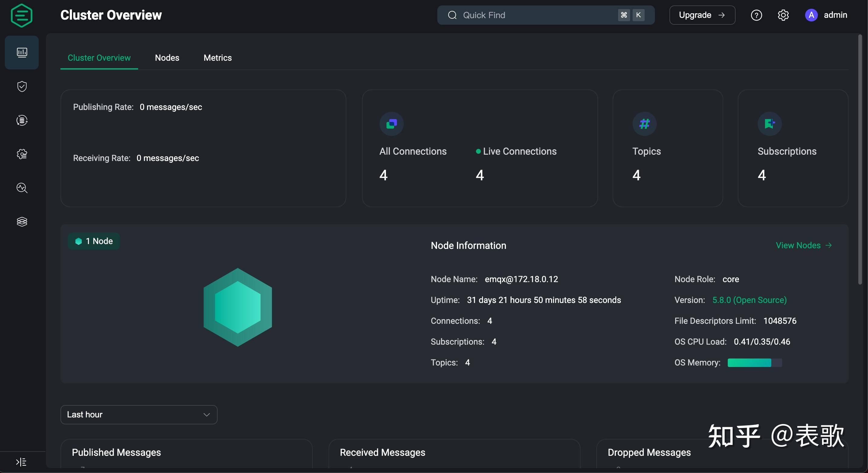Image resolution: width=868 pixels, height=473 pixels.
Task: Click the Published Messages chart title
Action: click(x=116, y=452)
